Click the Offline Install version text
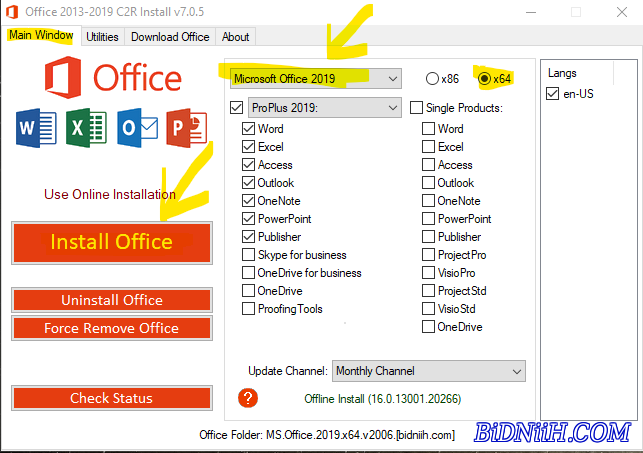This screenshot has width=643, height=453. [383, 399]
